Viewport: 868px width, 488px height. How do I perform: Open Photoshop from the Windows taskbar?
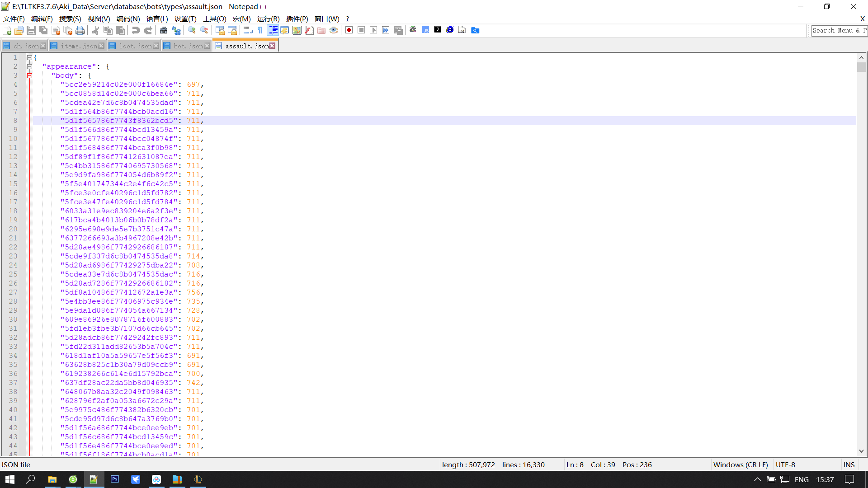(x=115, y=479)
